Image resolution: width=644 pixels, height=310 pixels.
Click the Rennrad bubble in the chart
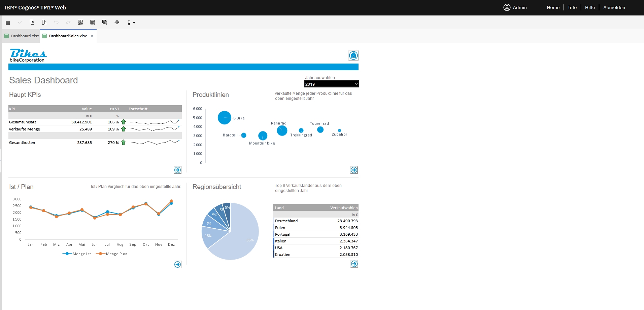(x=282, y=130)
